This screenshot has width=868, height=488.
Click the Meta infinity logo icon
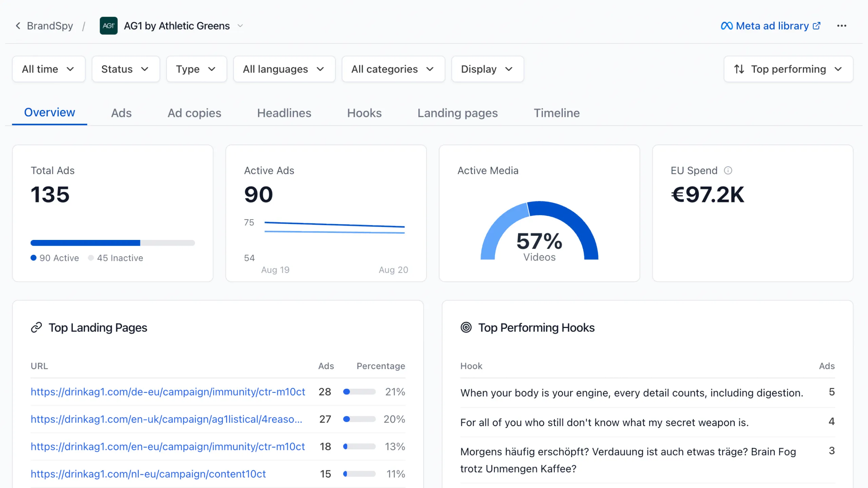pyautogui.click(x=727, y=26)
